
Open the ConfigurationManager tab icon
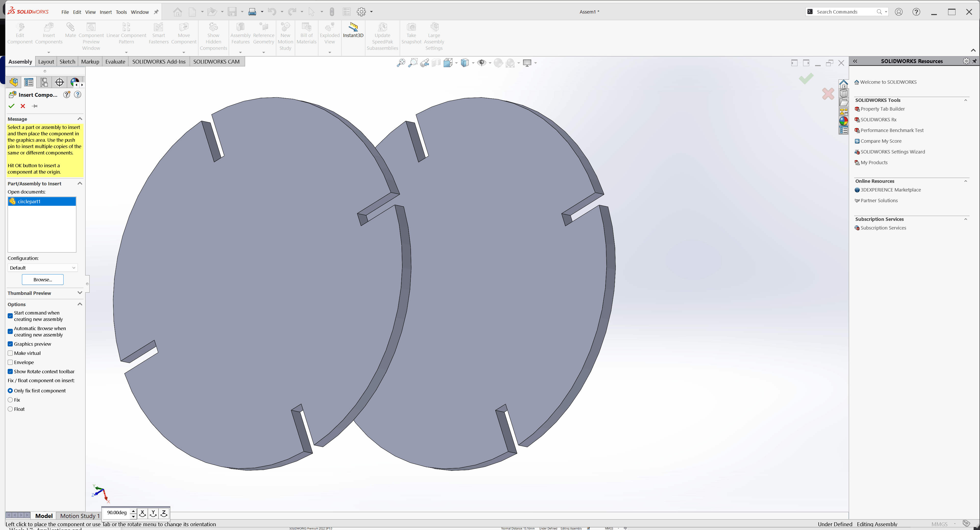click(x=44, y=82)
